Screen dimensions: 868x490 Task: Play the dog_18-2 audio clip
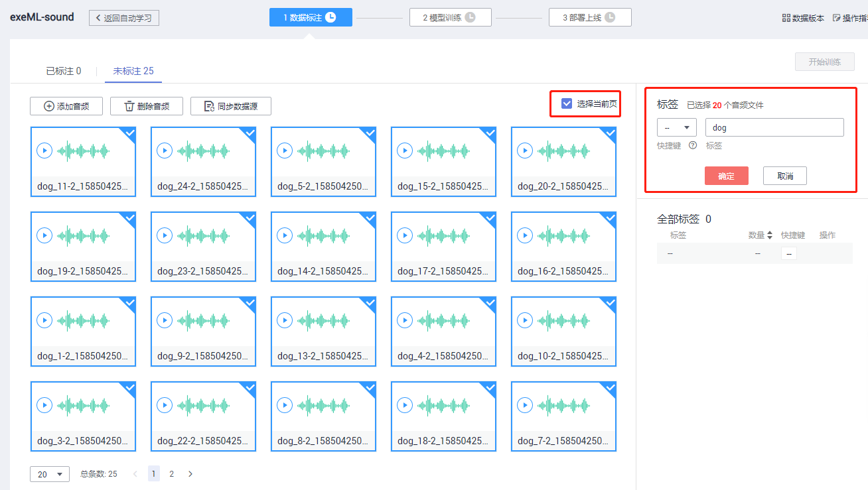pyautogui.click(x=405, y=405)
